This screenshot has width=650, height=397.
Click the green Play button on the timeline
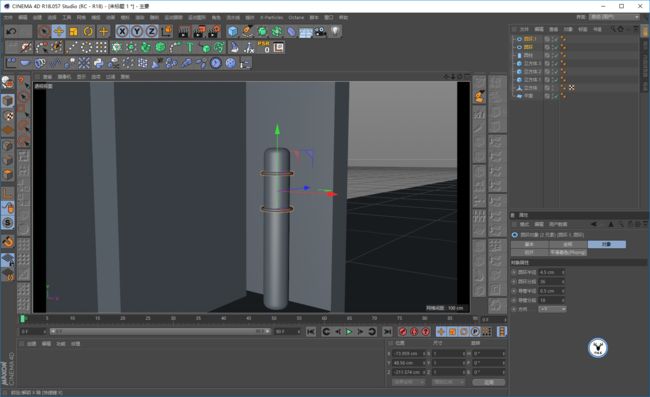coord(349,332)
